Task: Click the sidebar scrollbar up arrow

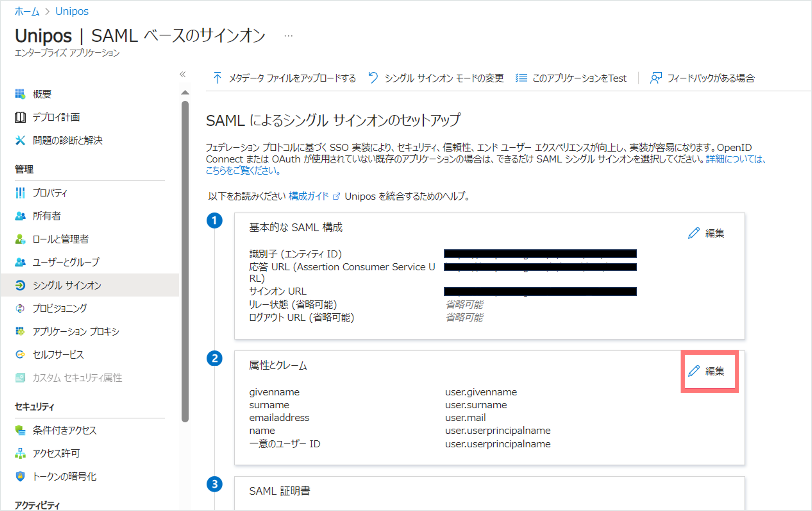Action: tap(185, 92)
